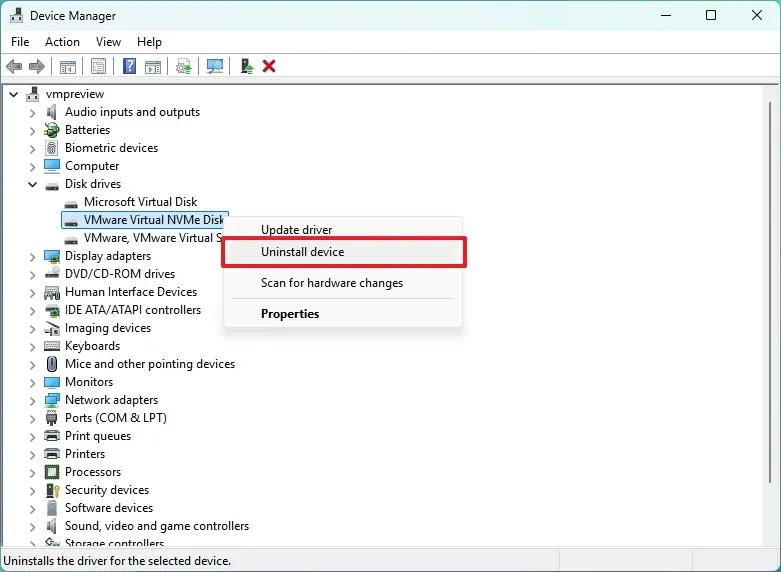Open the Action menu
The height and width of the screenshot is (572, 781).
point(62,42)
